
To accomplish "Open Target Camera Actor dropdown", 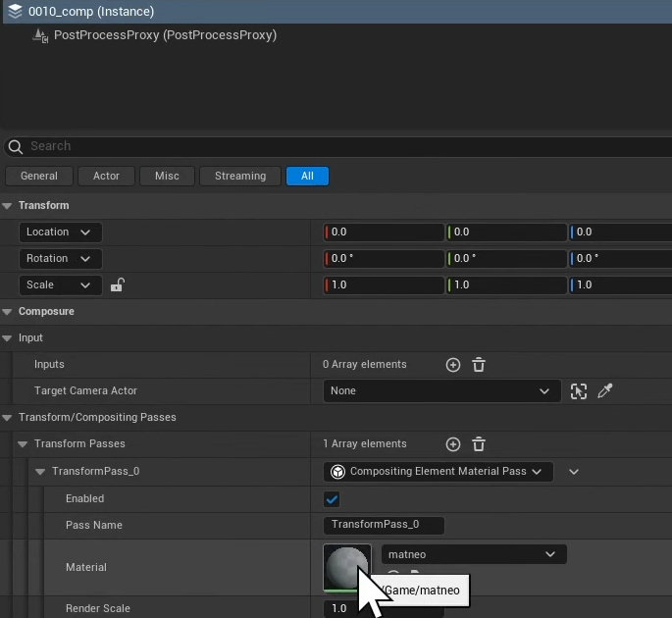I will pyautogui.click(x=440, y=391).
